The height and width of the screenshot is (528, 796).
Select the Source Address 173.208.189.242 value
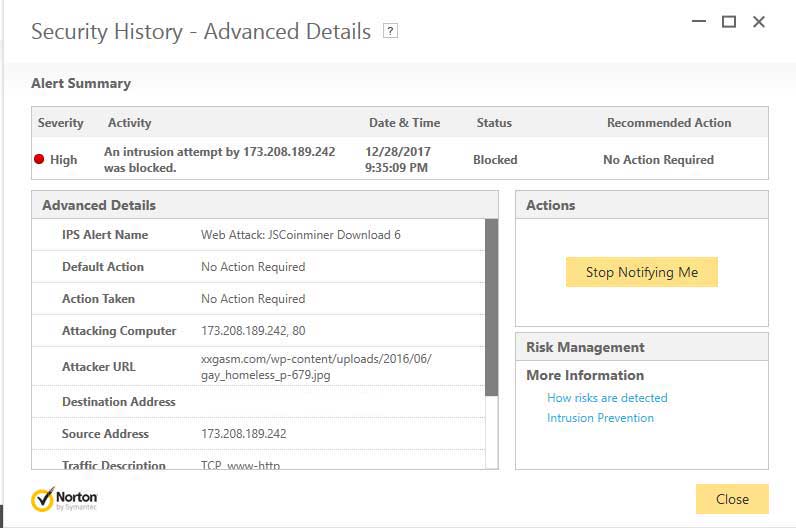pyautogui.click(x=244, y=434)
